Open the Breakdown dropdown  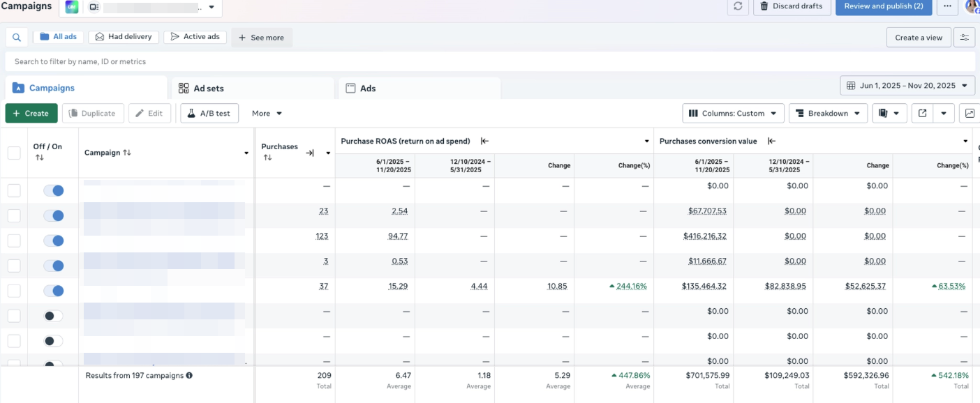click(828, 112)
